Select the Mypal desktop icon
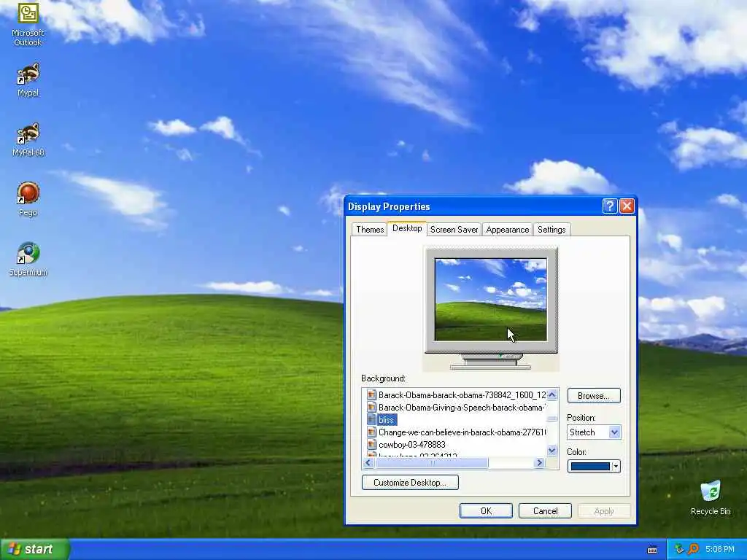Viewport: 747px width, 560px height. (x=28, y=79)
